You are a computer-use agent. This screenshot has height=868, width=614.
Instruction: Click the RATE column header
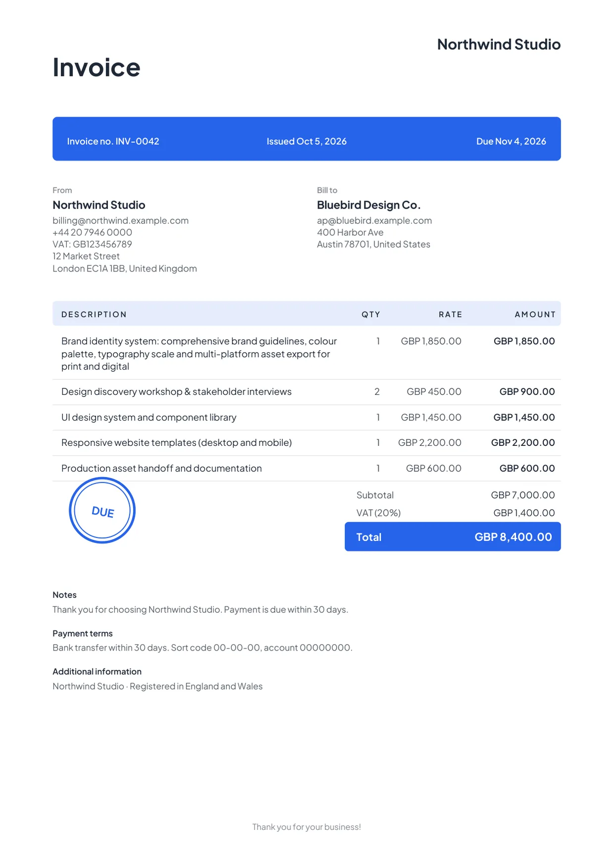pos(450,314)
